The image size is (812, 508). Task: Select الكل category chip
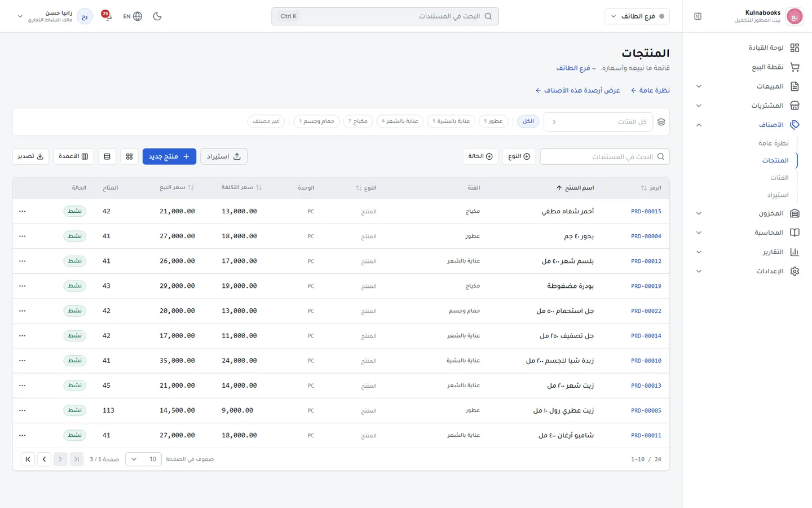coord(528,121)
